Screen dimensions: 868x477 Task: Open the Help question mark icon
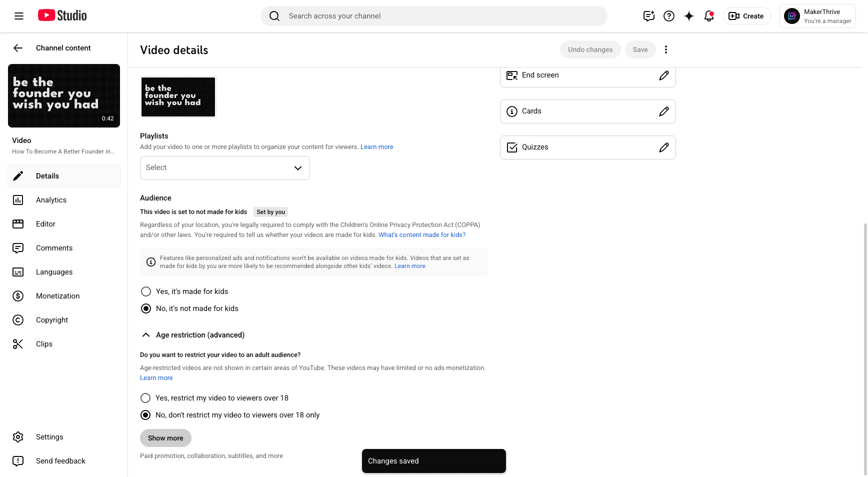click(669, 16)
